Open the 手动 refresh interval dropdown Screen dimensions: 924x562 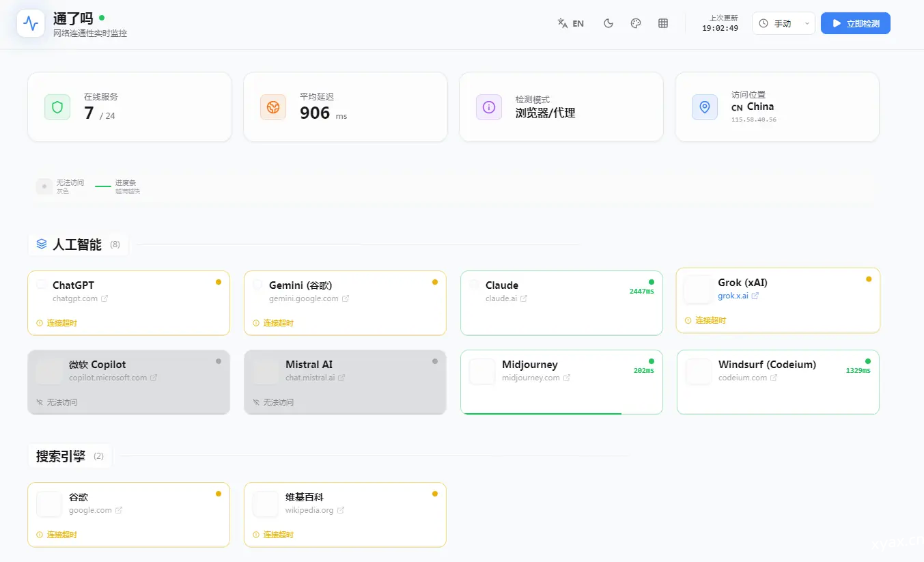783,23
